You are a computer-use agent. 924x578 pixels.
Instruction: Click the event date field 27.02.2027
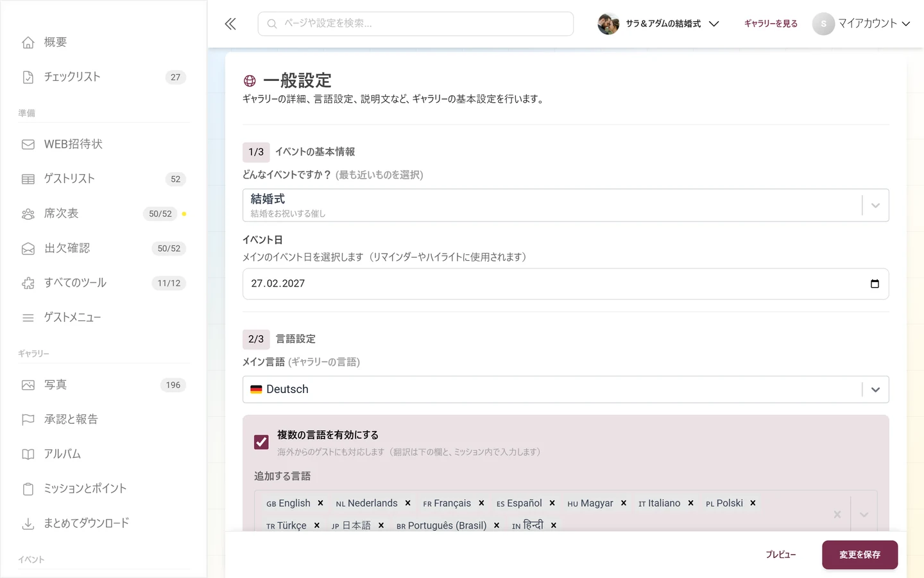[565, 284]
